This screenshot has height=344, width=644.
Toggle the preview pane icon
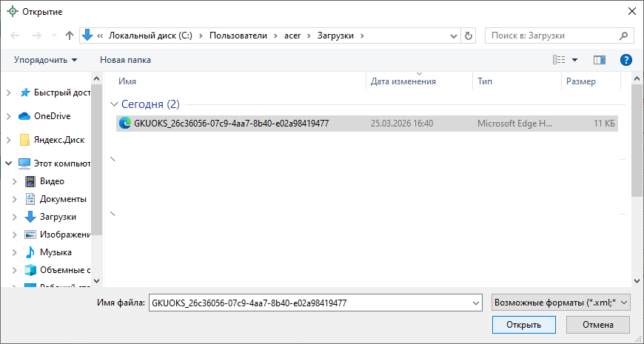[600, 60]
